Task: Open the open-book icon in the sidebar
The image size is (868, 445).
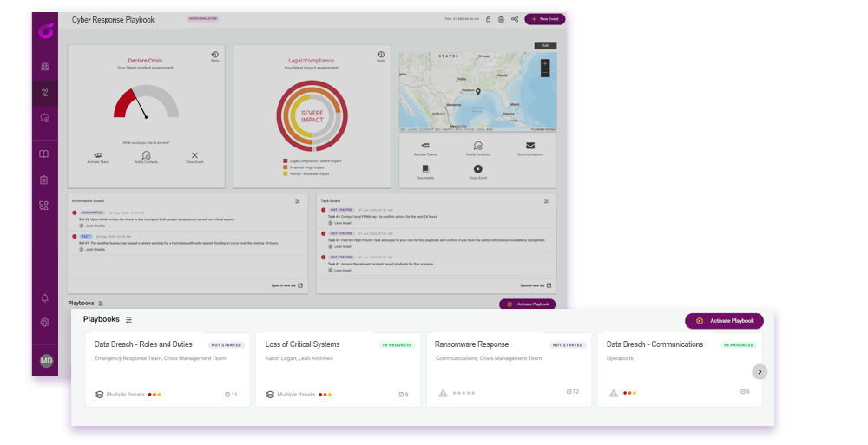Action: (x=44, y=154)
